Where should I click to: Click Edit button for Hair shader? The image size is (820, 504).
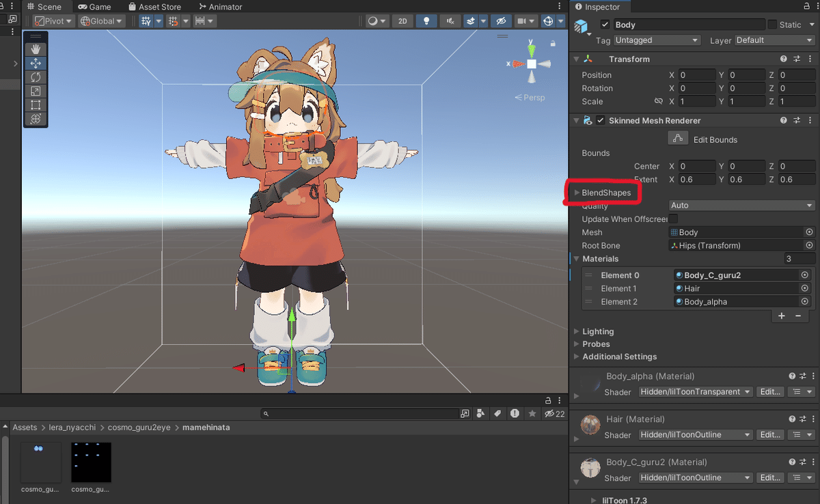click(x=770, y=435)
